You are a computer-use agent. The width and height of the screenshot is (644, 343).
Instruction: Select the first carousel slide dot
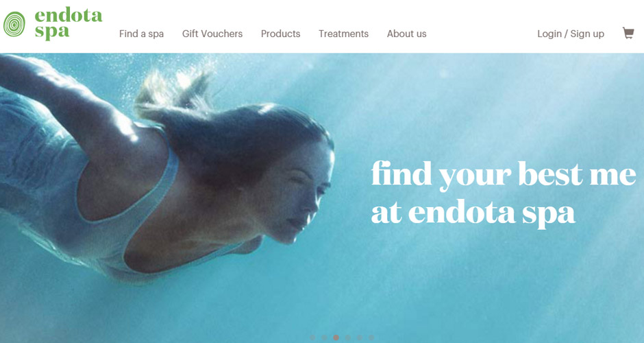coord(312,338)
